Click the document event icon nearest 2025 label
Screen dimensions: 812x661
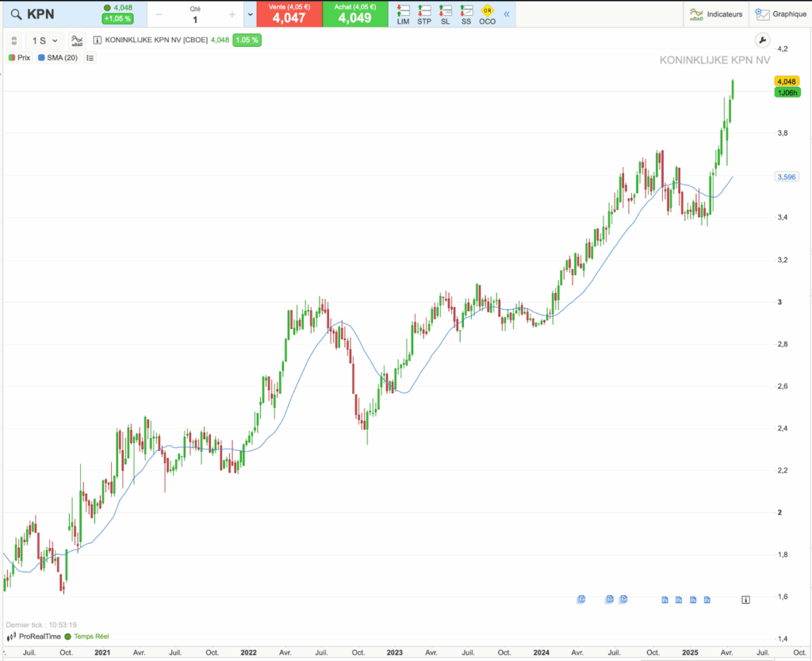(x=693, y=600)
